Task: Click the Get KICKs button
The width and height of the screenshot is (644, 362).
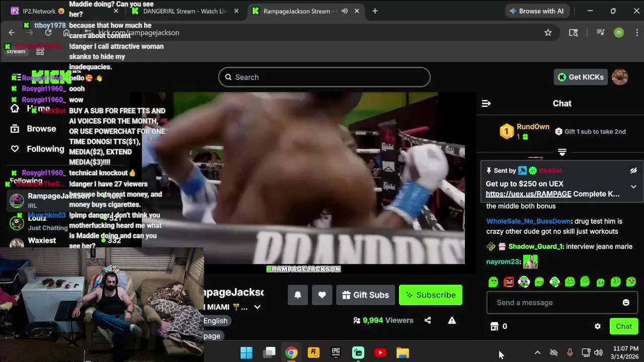Action: tap(581, 77)
